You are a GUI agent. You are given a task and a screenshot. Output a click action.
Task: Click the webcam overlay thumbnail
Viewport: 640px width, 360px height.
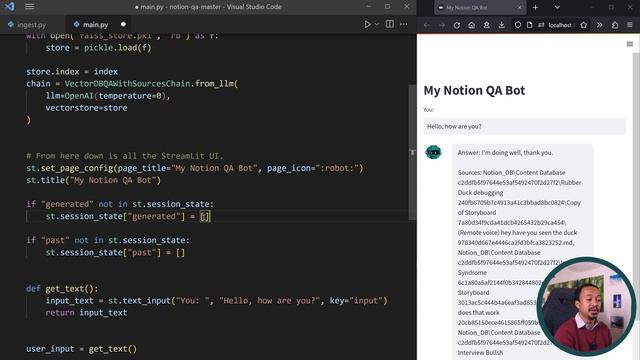586,307
